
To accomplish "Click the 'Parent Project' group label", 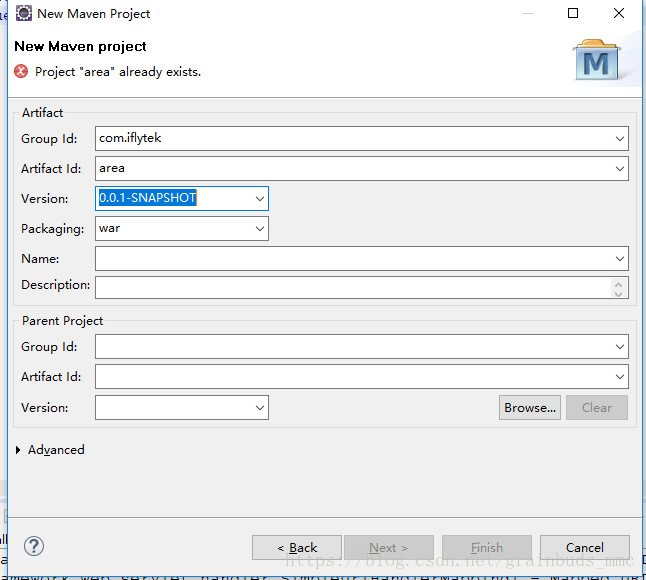I will 62,321.
